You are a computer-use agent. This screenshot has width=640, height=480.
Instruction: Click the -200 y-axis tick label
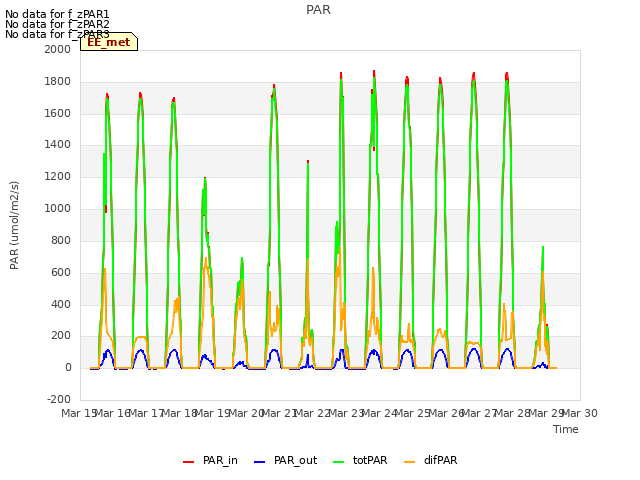[x=59, y=399]
